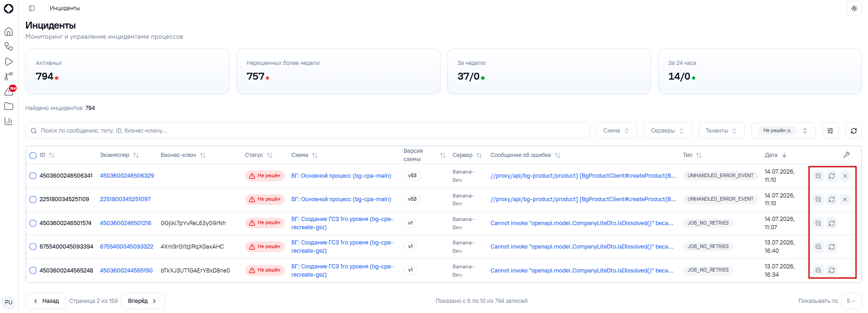Open Cannot invoke error message for 4503600246501574
This screenshot has height=313, width=868.
[582, 223]
